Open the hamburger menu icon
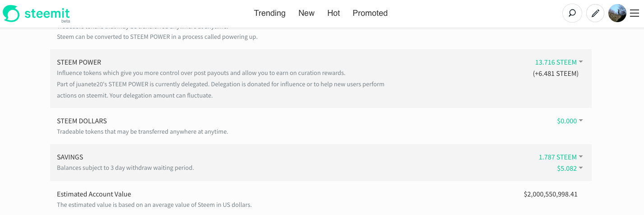Image resolution: width=644 pixels, height=215 pixels. pyautogui.click(x=635, y=13)
